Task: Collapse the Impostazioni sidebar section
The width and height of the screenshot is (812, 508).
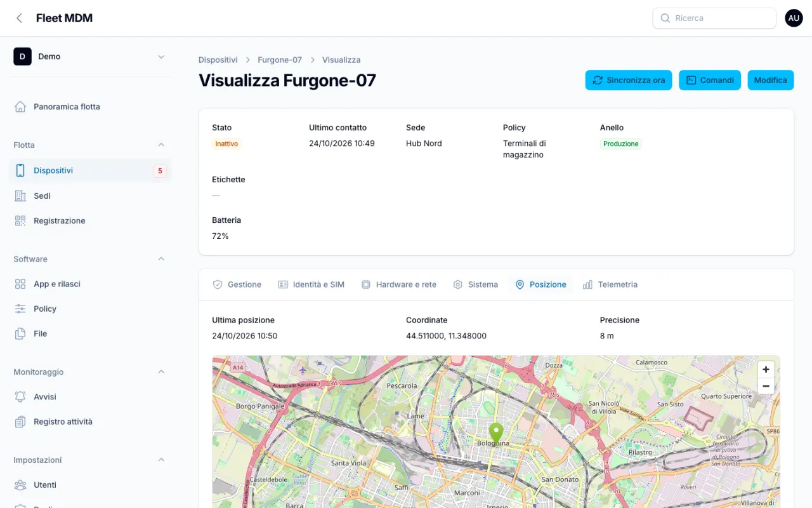Action: point(161,460)
